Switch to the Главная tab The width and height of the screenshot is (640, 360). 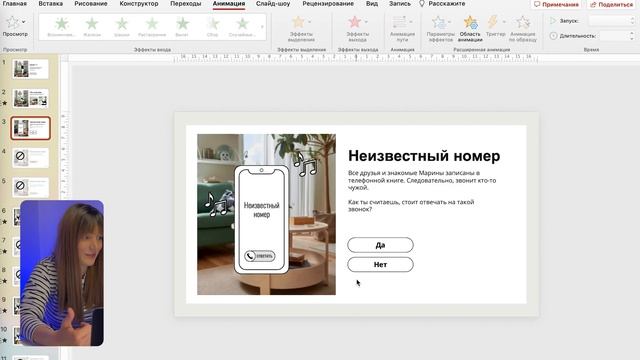(x=15, y=4)
